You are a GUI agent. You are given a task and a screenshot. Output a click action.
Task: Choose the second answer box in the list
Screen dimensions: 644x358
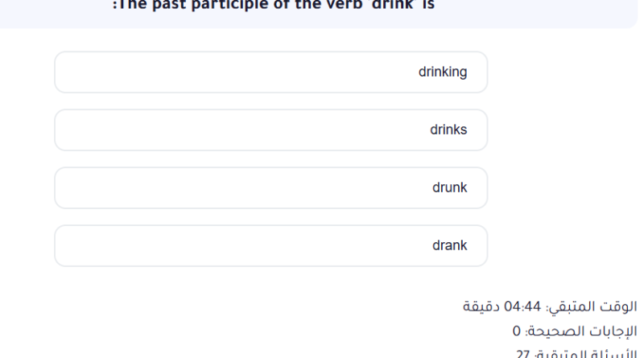[271, 130]
